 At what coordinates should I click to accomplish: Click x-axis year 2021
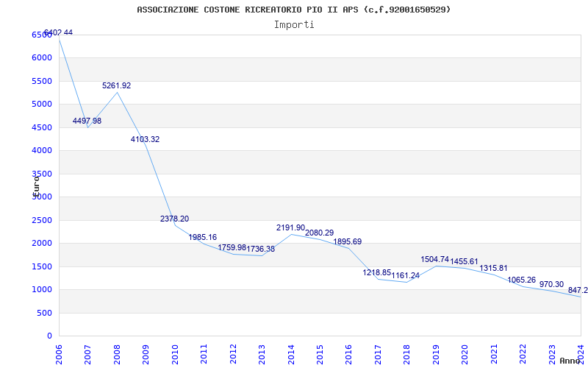pyautogui.click(x=494, y=354)
